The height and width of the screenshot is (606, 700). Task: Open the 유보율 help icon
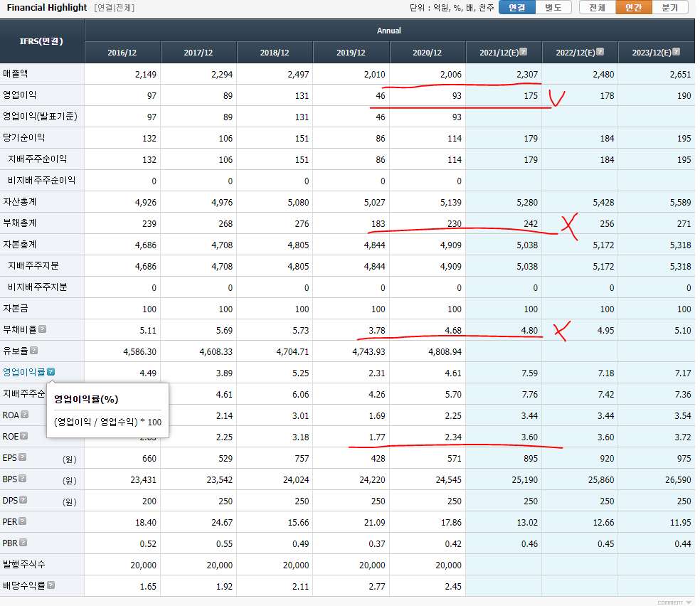tap(34, 351)
